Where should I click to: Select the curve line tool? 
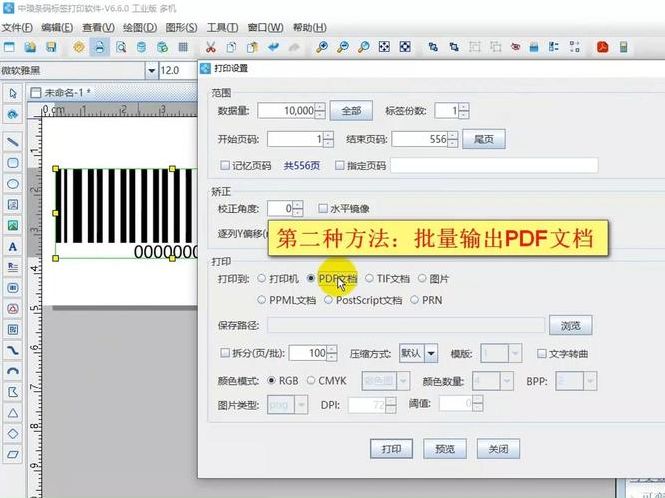point(13,350)
